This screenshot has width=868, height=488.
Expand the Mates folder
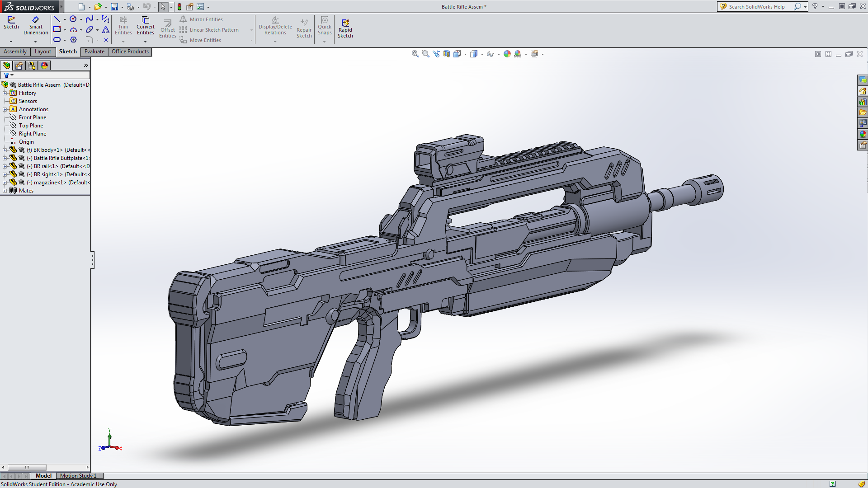(x=5, y=191)
